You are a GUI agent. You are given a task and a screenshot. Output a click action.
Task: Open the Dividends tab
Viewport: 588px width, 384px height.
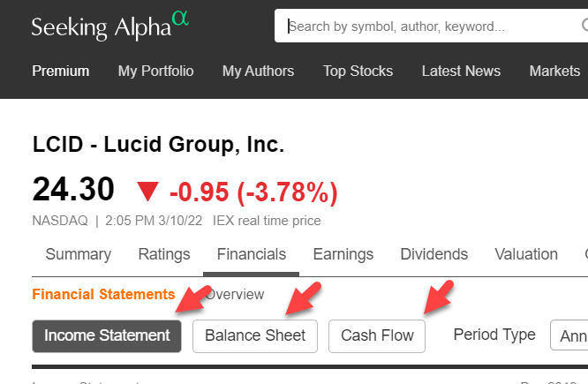(x=434, y=254)
